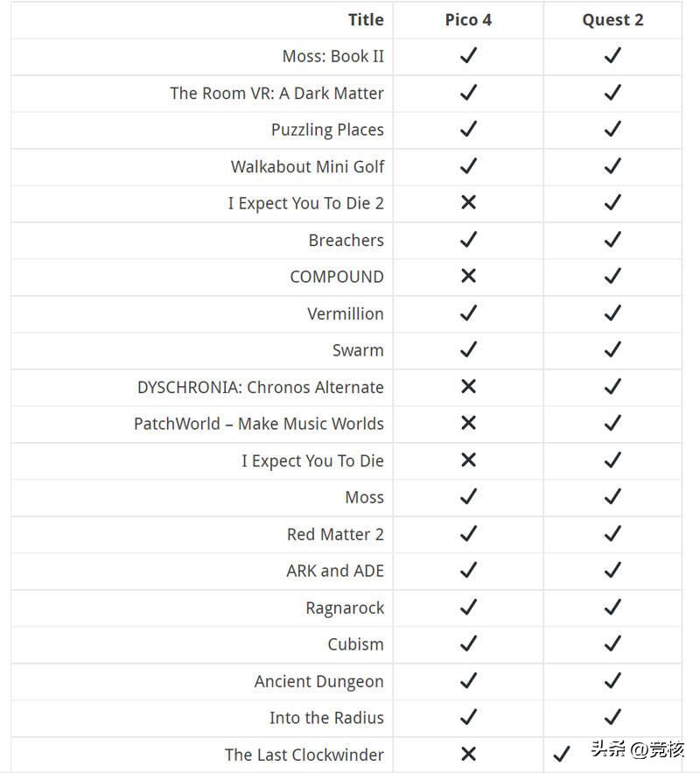Viewport: 700px width, 773px height.
Task: Select The Room VR: A Dark Matter title
Action: (x=276, y=93)
